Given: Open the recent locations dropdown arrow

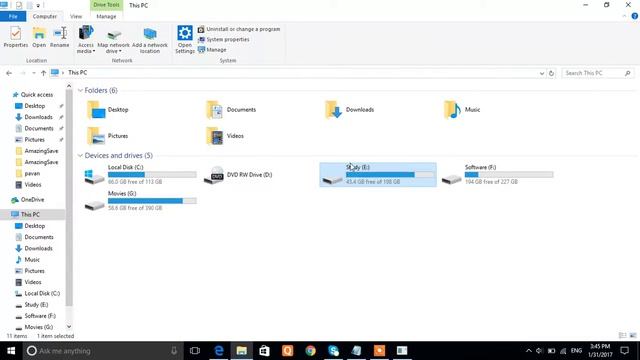Looking at the screenshot, I should 33,73.
